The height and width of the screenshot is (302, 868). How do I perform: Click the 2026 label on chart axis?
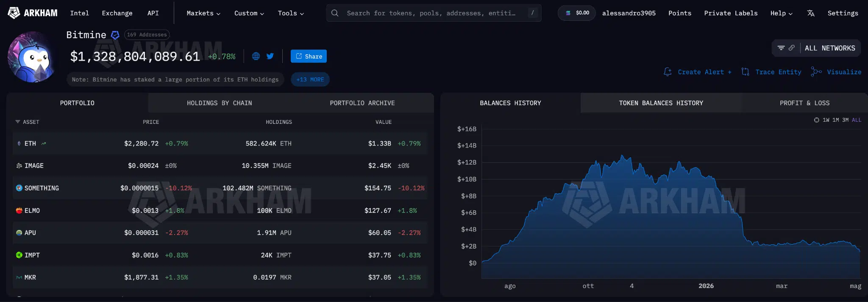click(x=706, y=286)
